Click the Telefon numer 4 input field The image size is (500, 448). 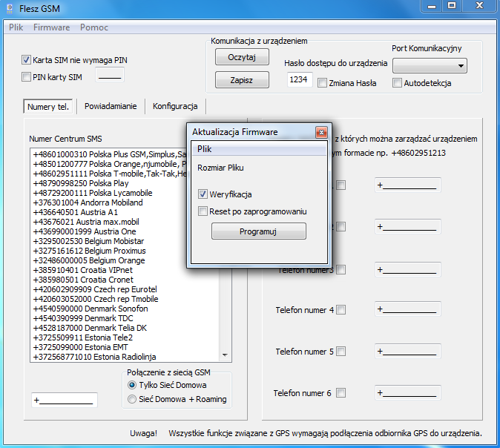coord(408,309)
